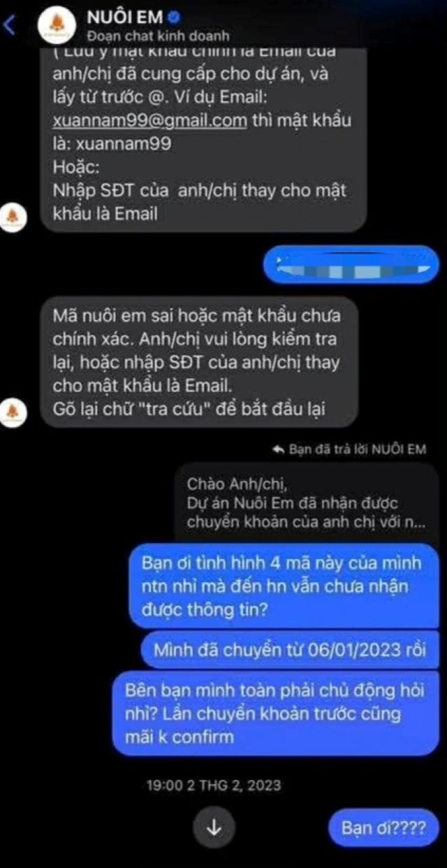447x868 pixels.
Task: Select the 'Bạn ơi????' message bubble
Action: pos(383,829)
